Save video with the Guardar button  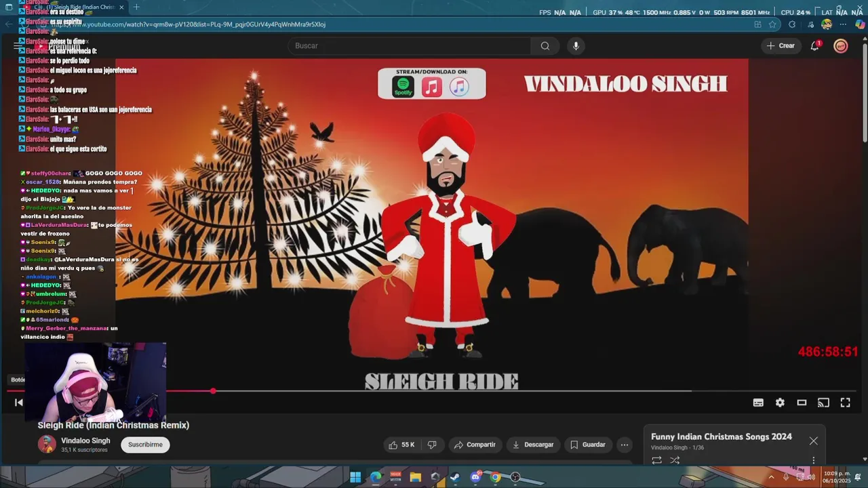pos(587,445)
